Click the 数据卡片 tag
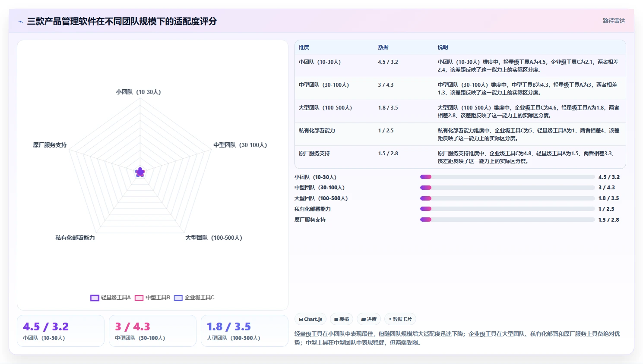 tap(400, 319)
